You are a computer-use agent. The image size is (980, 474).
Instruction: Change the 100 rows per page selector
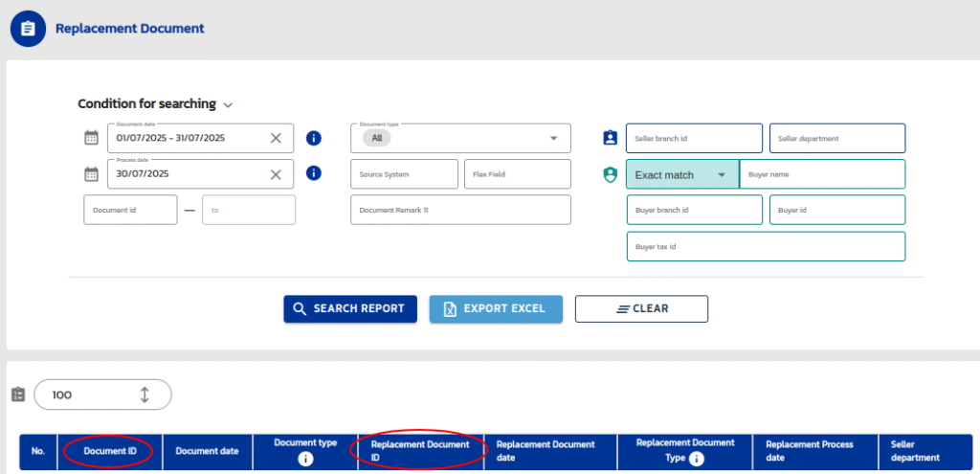tap(102, 395)
